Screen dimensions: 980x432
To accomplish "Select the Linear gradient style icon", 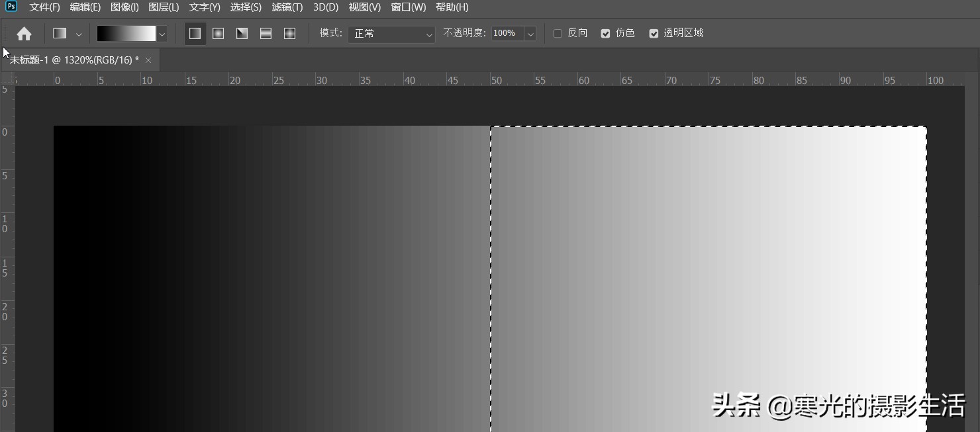I will click(195, 33).
